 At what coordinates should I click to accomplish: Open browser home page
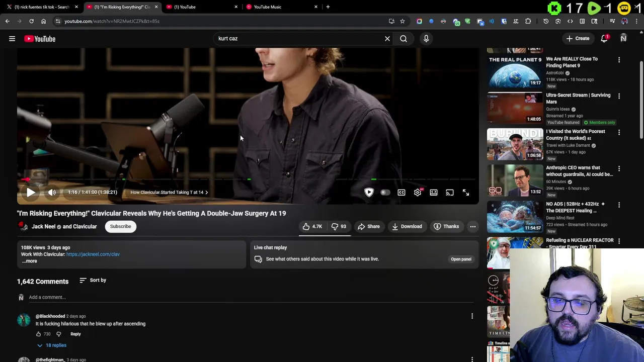[43, 21]
